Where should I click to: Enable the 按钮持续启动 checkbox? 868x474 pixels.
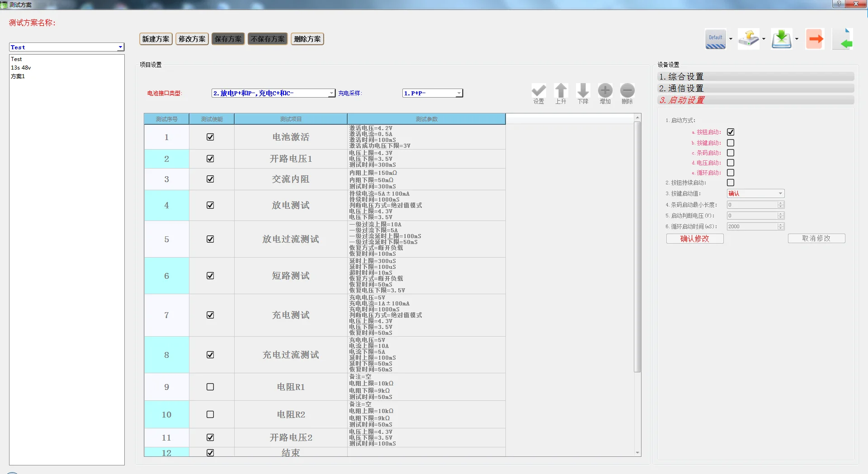click(x=731, y=183)
